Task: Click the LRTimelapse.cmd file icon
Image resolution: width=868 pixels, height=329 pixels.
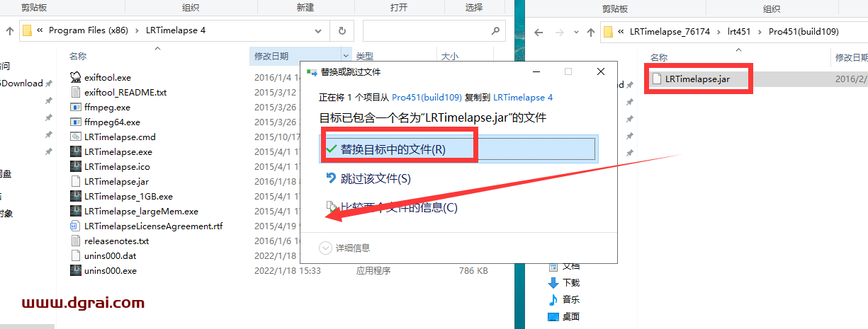Action: click(77, 137)
